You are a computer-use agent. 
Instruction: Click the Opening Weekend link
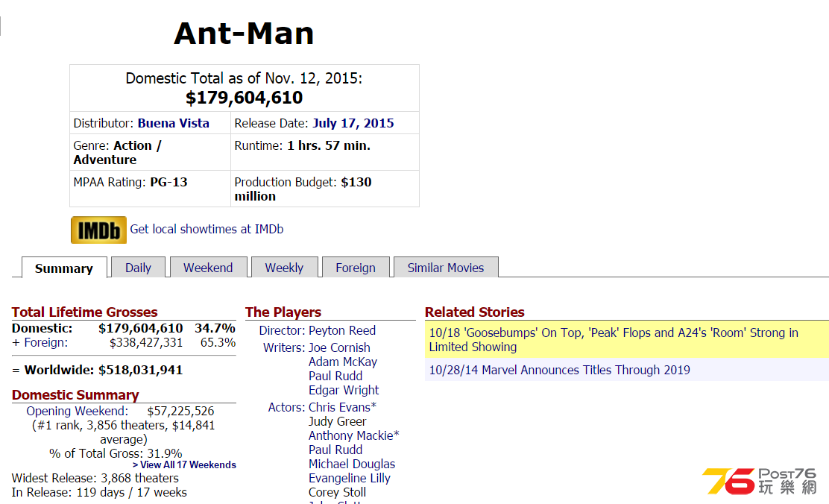pyautogui.click(x=78, y=411)
